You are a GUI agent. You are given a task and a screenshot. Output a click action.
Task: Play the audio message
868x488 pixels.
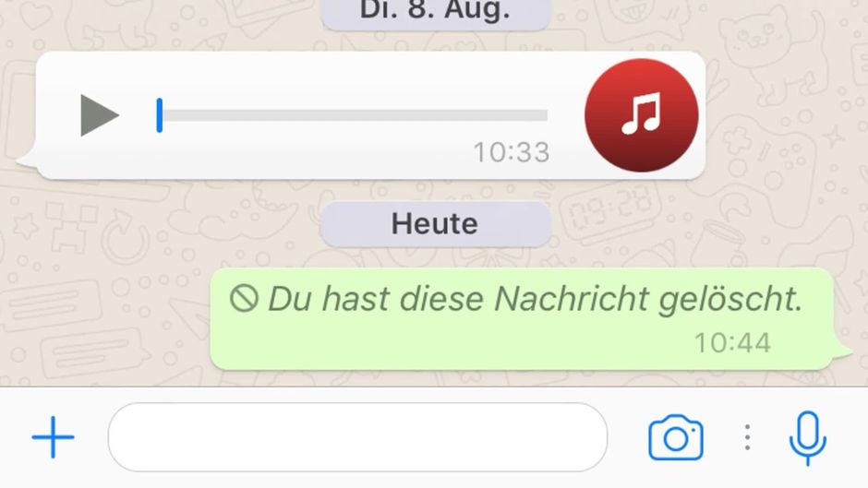(x=100, y=115)
